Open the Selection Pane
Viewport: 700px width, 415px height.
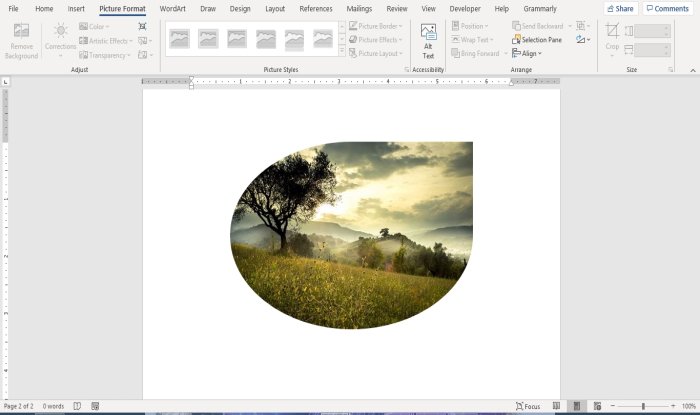point(537,40)
